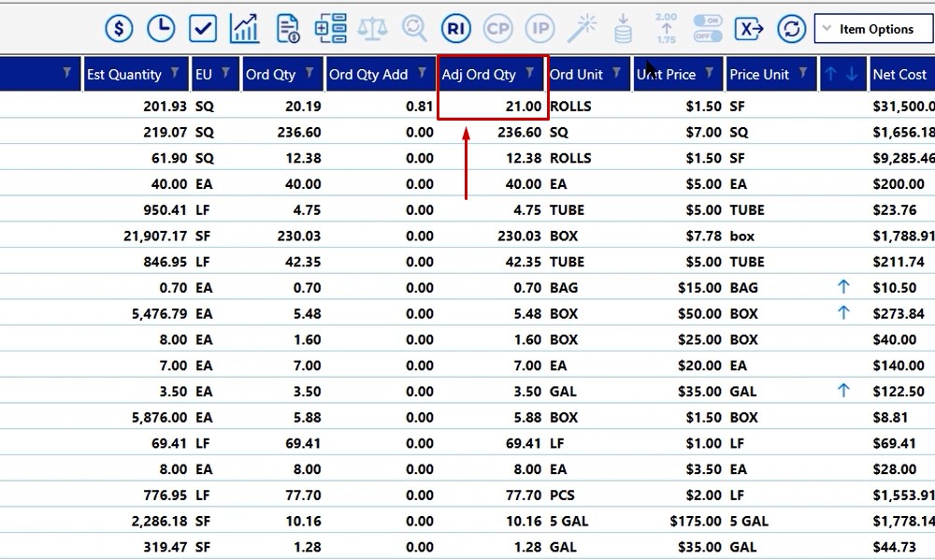Image resolution: width=935 pixels, height=560 pixels.
Task: Open filter on Est Quantity column
Action: click(178, 74)
